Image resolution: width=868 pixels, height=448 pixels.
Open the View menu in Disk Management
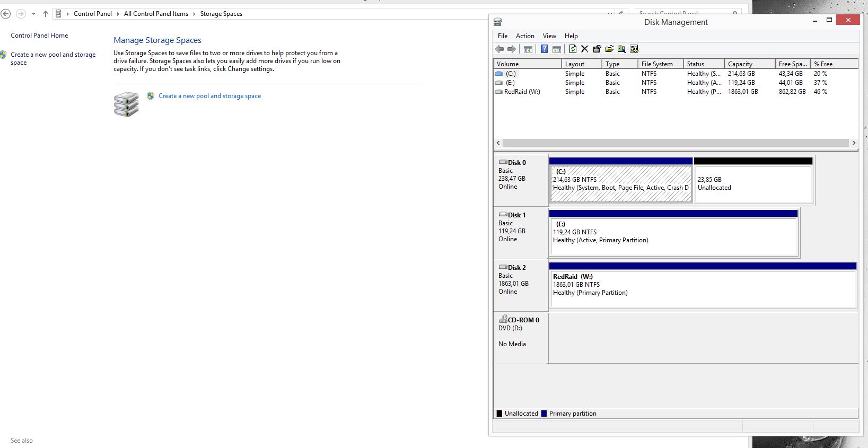pyautogui.click(x=549, y=36)
